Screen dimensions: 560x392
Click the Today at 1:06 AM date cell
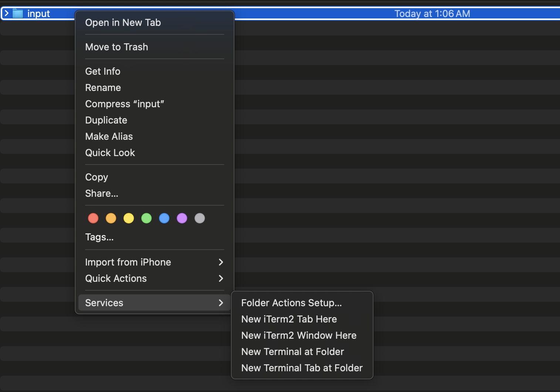point(432,14)
